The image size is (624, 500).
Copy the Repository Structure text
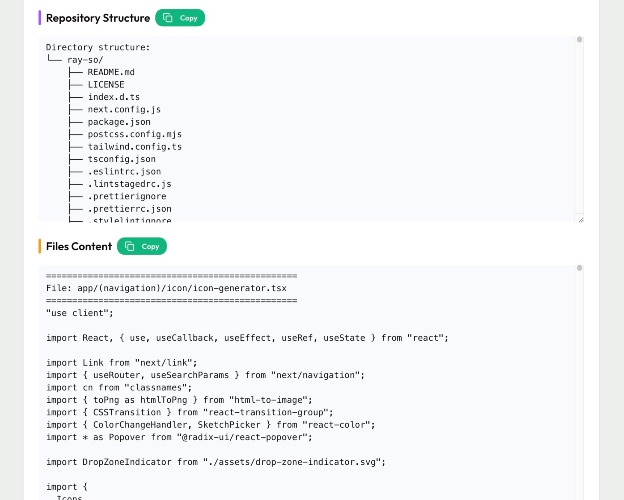pyautogui.click(x=180, y=18)
